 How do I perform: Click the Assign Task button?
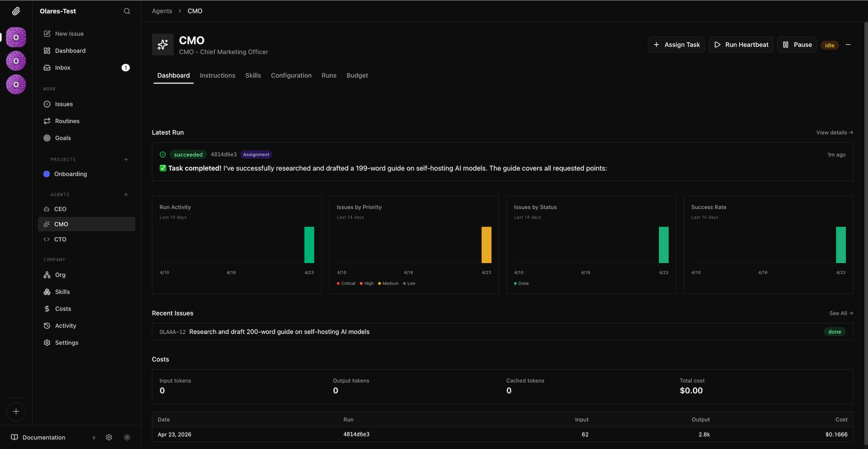676,45
